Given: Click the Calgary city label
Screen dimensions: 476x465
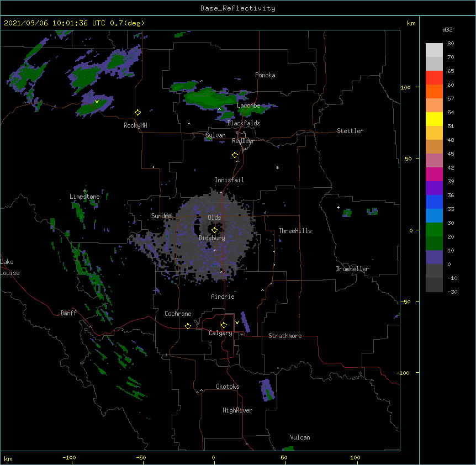Looking at the screenshot, I should pos(220,333).
